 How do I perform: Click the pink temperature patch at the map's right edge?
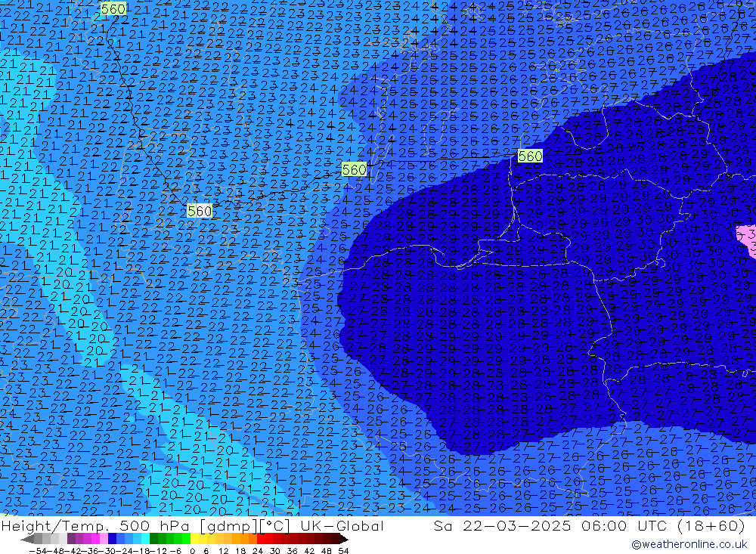(x=748, y=240)
